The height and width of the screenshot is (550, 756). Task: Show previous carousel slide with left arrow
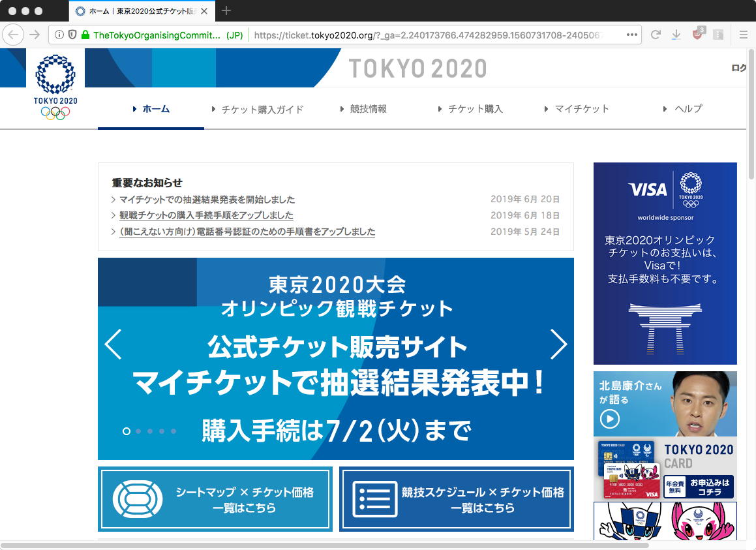pyautogui.click(x=113, y=344)
